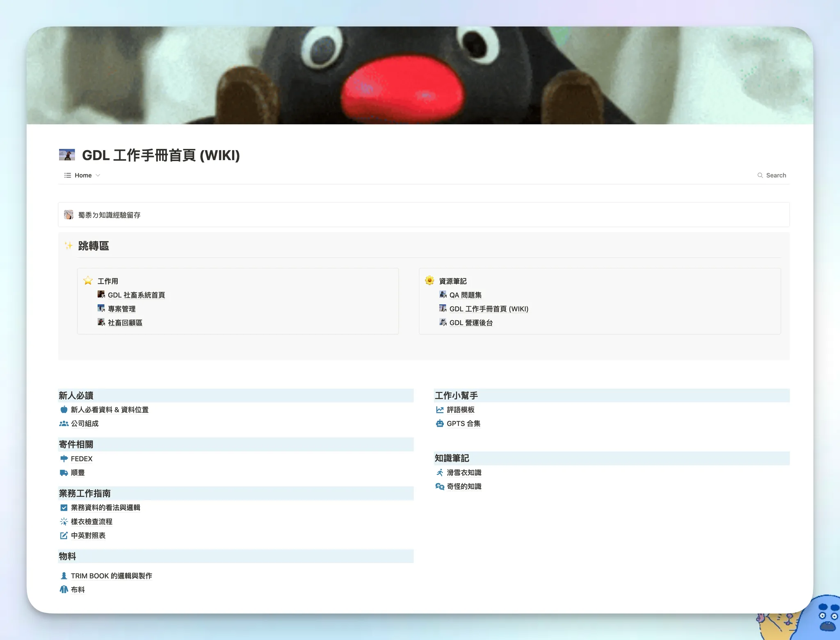Click the 知識筆記 section heading

tap(452, 458)
